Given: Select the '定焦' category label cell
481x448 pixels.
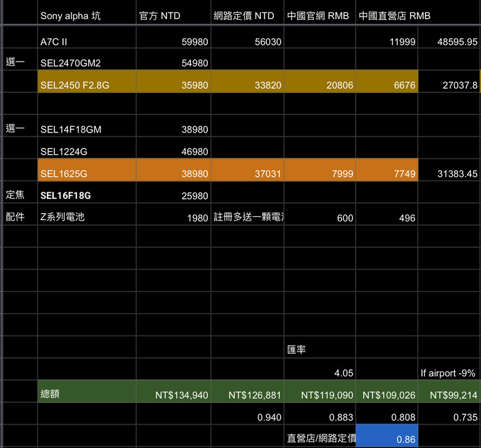Looking at the screenshot, I should coord(20,192).
